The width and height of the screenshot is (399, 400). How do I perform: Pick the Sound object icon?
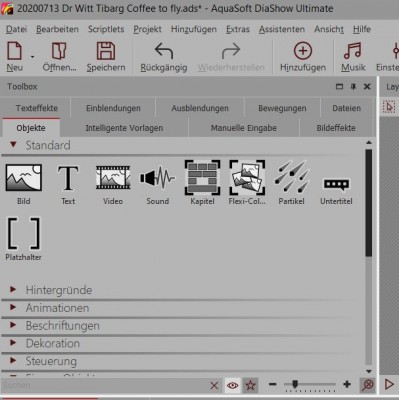157,177
